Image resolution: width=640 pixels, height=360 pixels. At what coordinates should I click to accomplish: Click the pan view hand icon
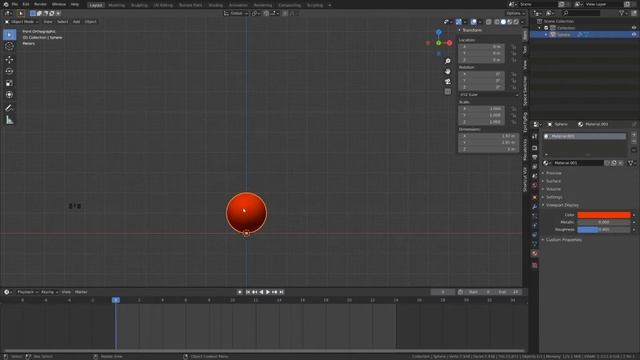click(448, 71)
